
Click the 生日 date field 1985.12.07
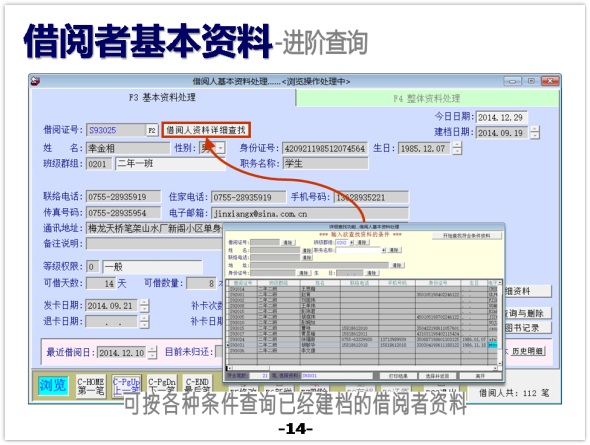[x=425, y=149]
